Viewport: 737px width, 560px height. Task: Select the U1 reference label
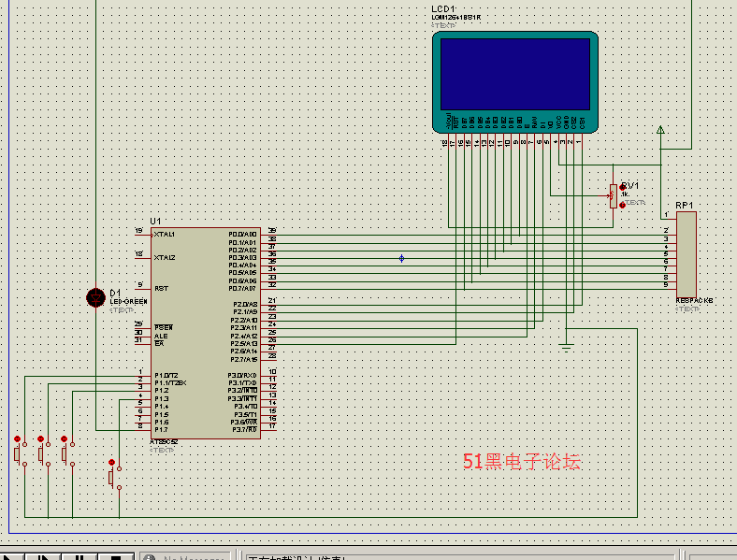tap(155, 222)
